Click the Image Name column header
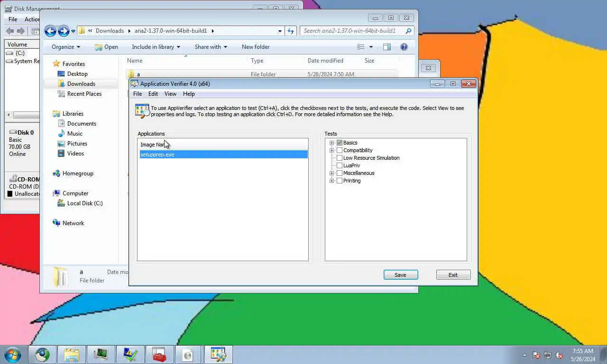The width and height of the screenshot is (607, 364). 223,145
